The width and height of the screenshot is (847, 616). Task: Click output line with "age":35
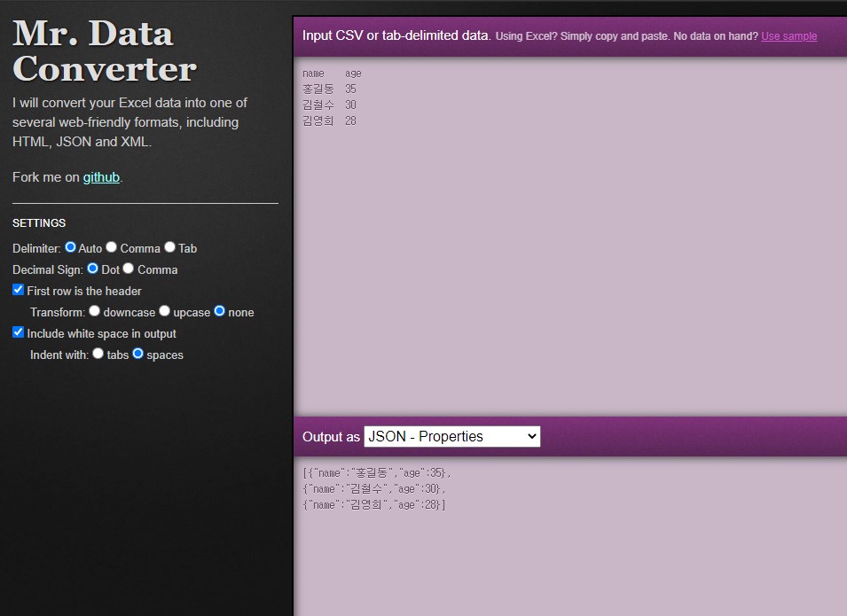click(377, 473)
